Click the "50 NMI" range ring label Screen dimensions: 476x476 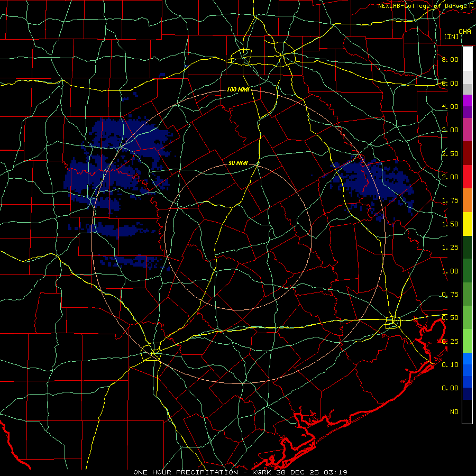tap(238, 163)
